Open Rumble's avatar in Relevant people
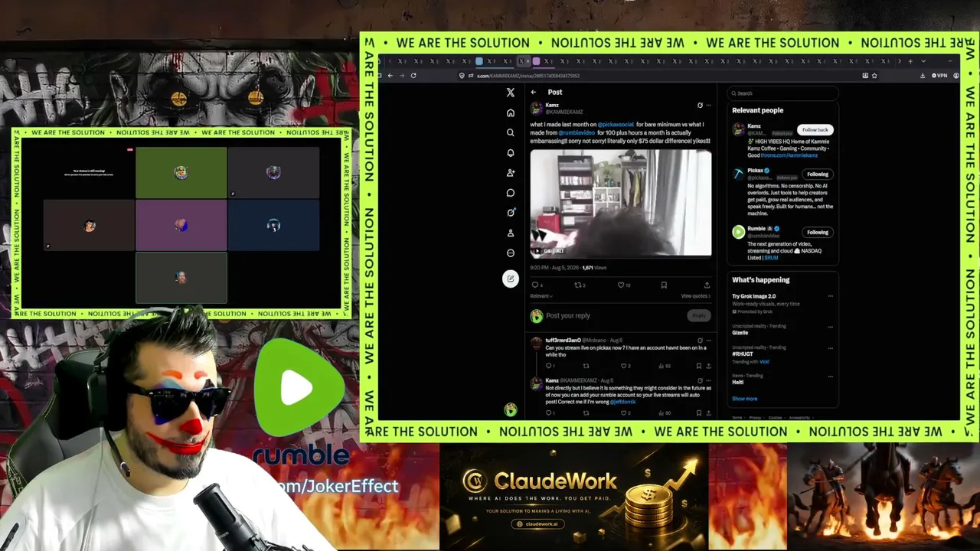The height and width of the screenshot is (551, 980). pyautogui.click(x=738, y=232)
